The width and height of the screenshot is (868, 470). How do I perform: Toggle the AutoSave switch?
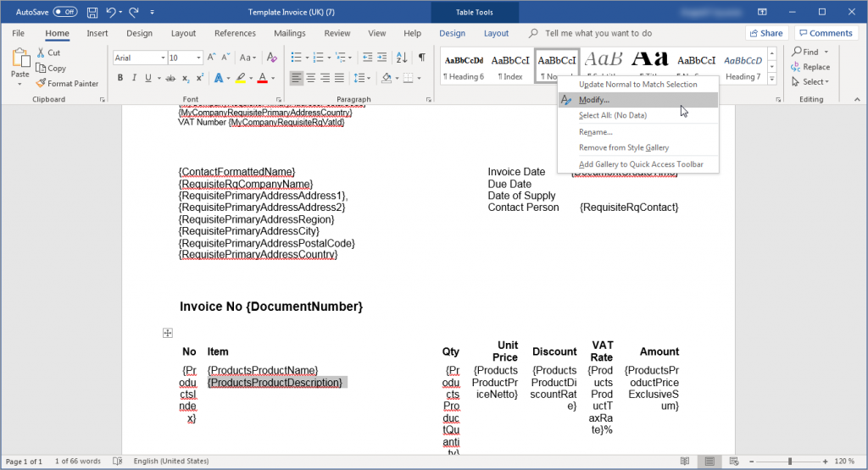65,12
